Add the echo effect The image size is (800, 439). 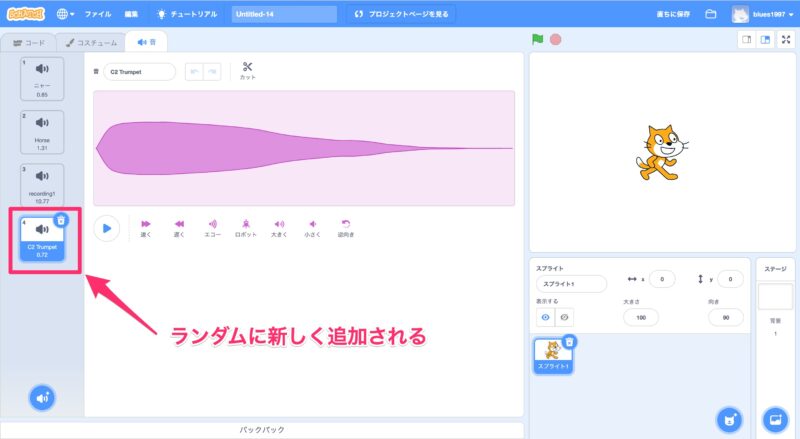(212, 227)
